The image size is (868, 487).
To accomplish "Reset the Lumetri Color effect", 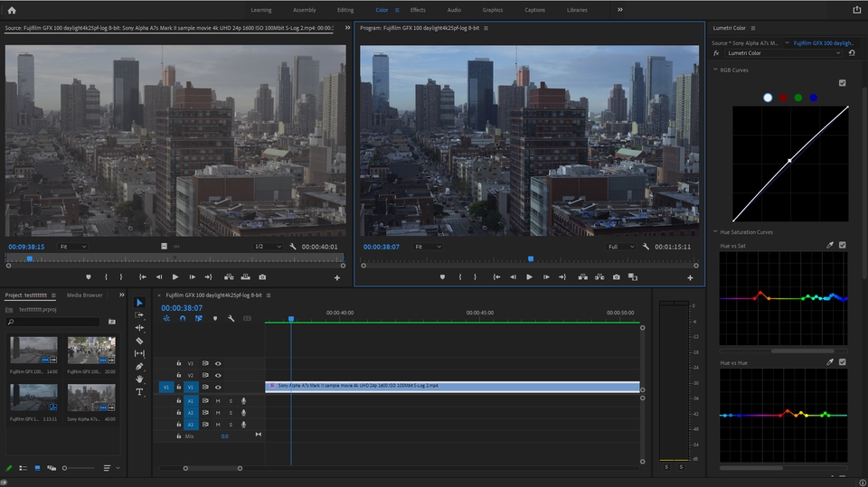I will coord(851,53).
